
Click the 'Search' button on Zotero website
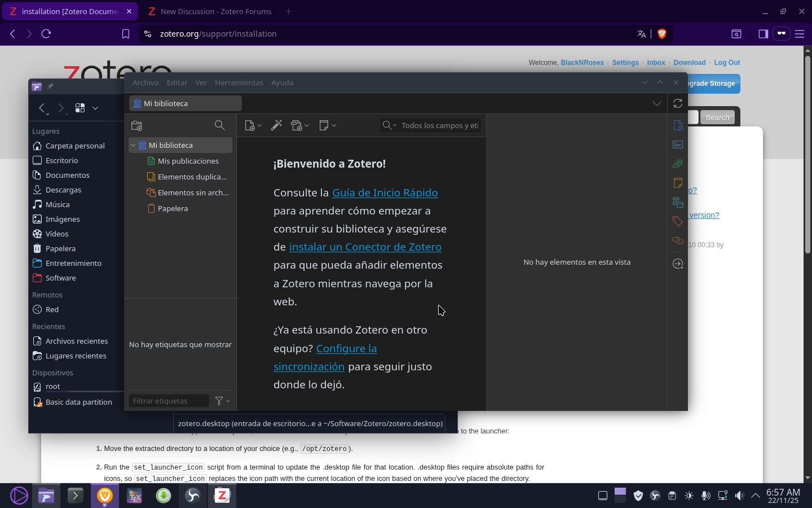point(717,117)
